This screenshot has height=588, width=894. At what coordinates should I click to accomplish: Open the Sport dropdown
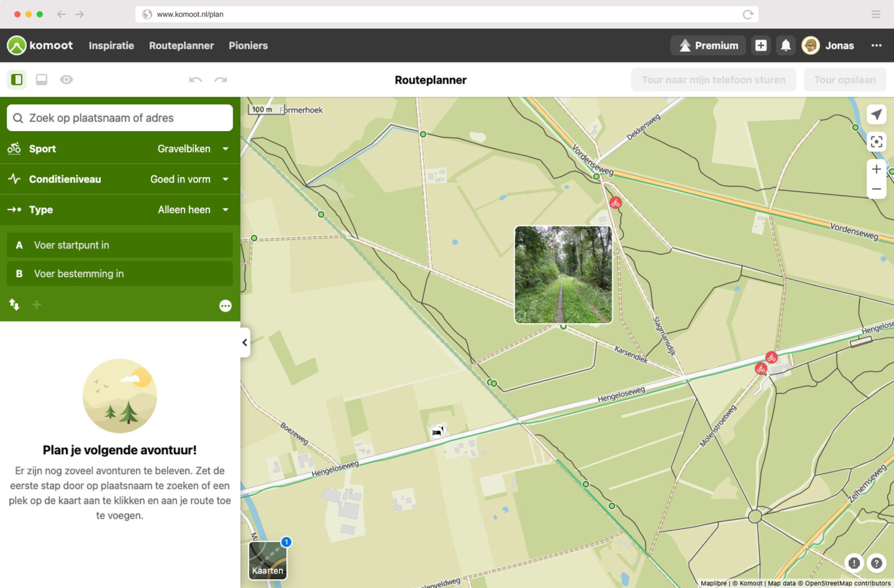(225, 148)
